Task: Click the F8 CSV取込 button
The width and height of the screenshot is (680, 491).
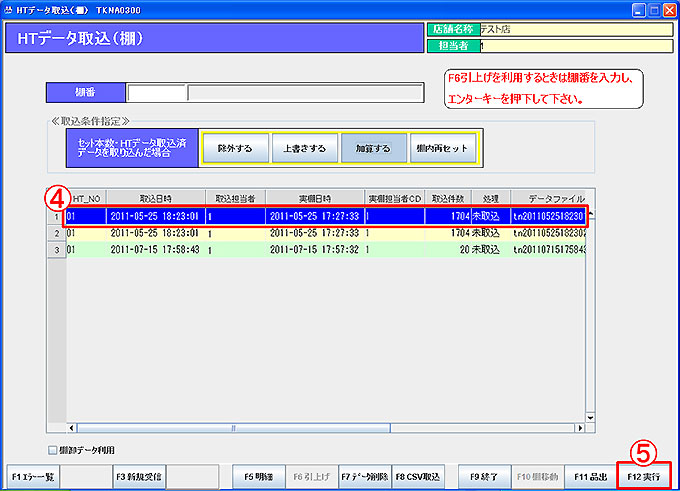Action: [x=418, y=474]
